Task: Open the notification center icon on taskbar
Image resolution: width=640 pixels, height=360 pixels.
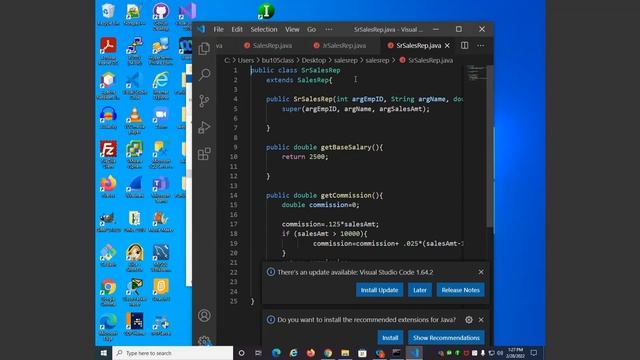Action: point(534,353)
